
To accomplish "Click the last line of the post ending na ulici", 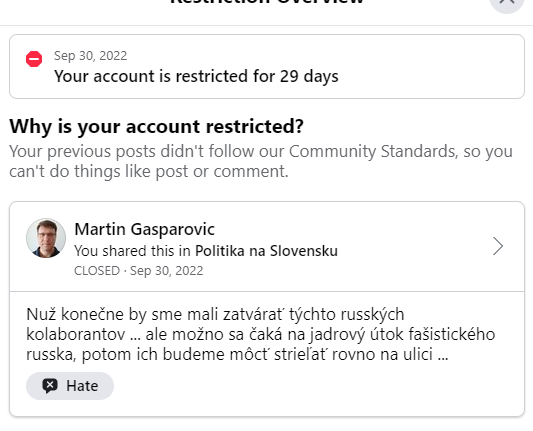I will click(x=237, y=354).
